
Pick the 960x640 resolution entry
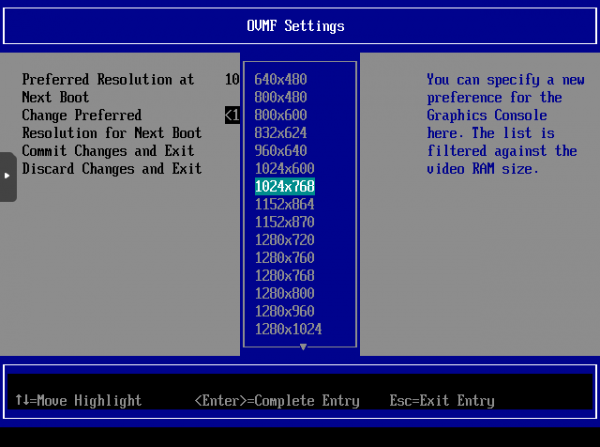pyautogui.click(x=280, y=150)
